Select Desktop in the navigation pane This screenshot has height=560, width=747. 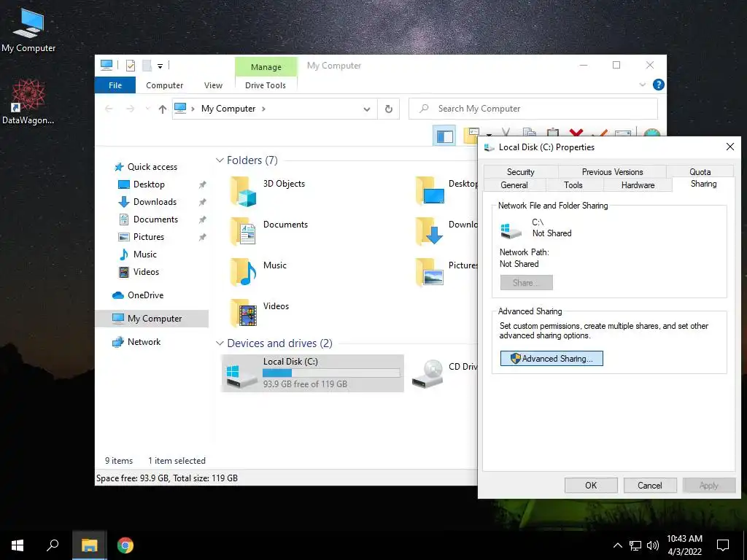click(148, 184)
